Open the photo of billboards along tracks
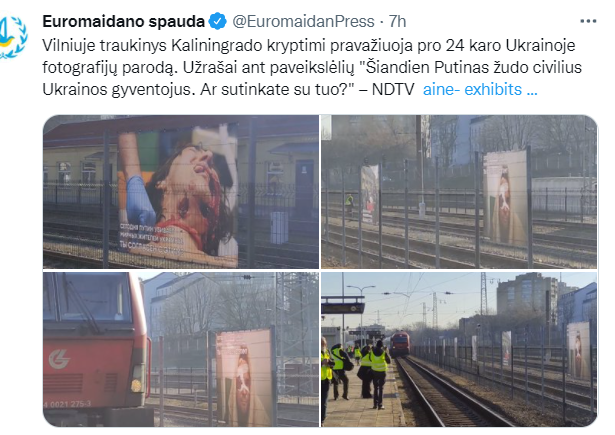The width and height of the screenshot is (615, 435). coord(459,191)
